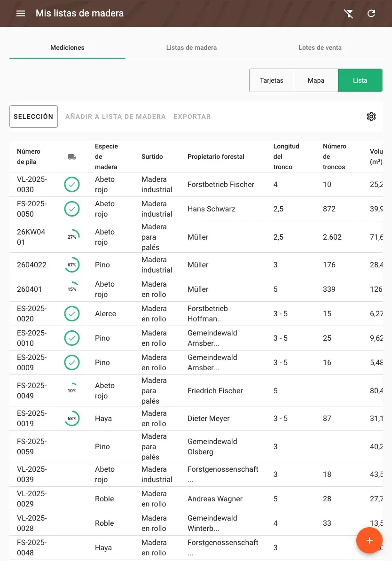The width and height of the screenshot is (392, 561).
Task: Open row ES-2025-0020
Action: pyautogui.click(x=196, y=314)
